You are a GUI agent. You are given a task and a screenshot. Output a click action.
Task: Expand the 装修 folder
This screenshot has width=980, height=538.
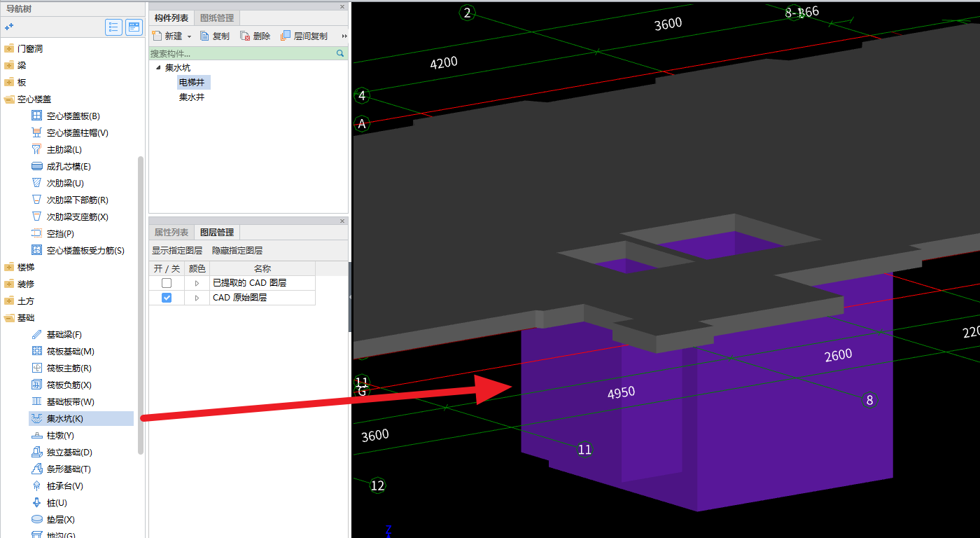(x=9, y=284)
